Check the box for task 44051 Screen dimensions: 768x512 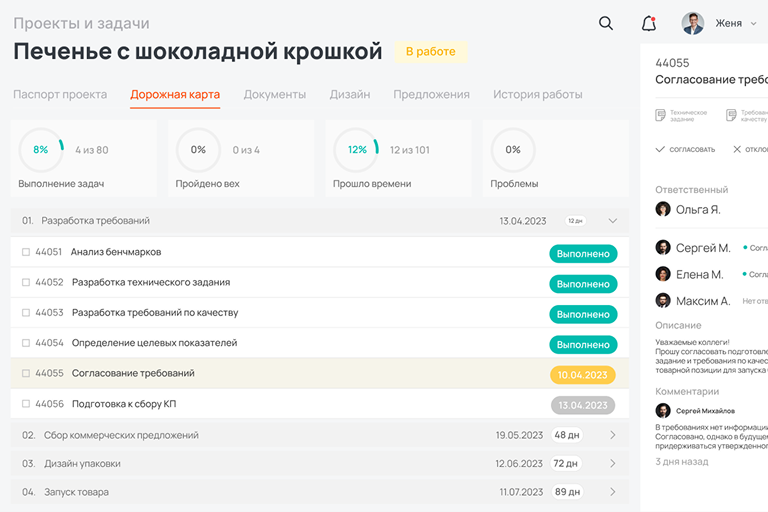[x=26, y=253]
